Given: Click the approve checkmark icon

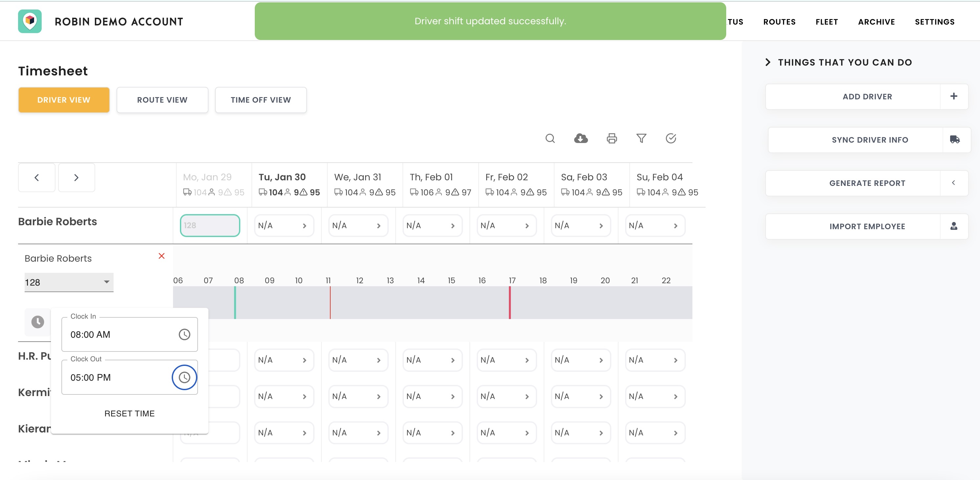Looking at the screenshot, I should [671, 138].
